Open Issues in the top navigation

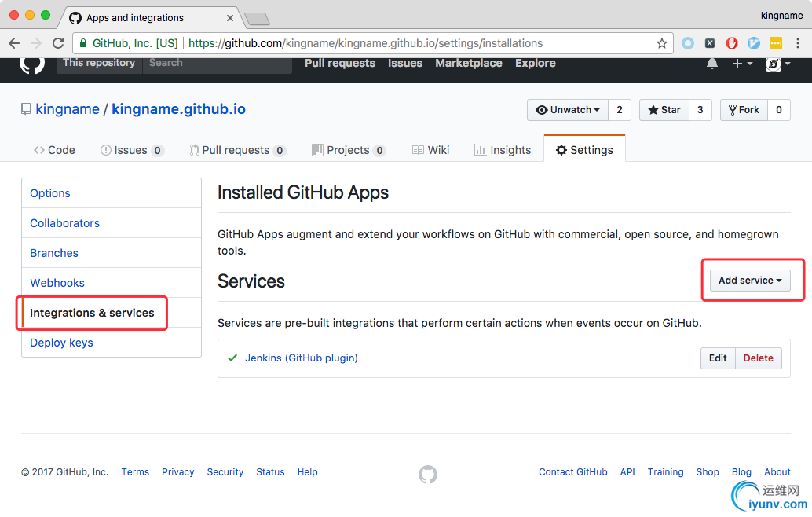pyautogui.click(x=405, y=63)
